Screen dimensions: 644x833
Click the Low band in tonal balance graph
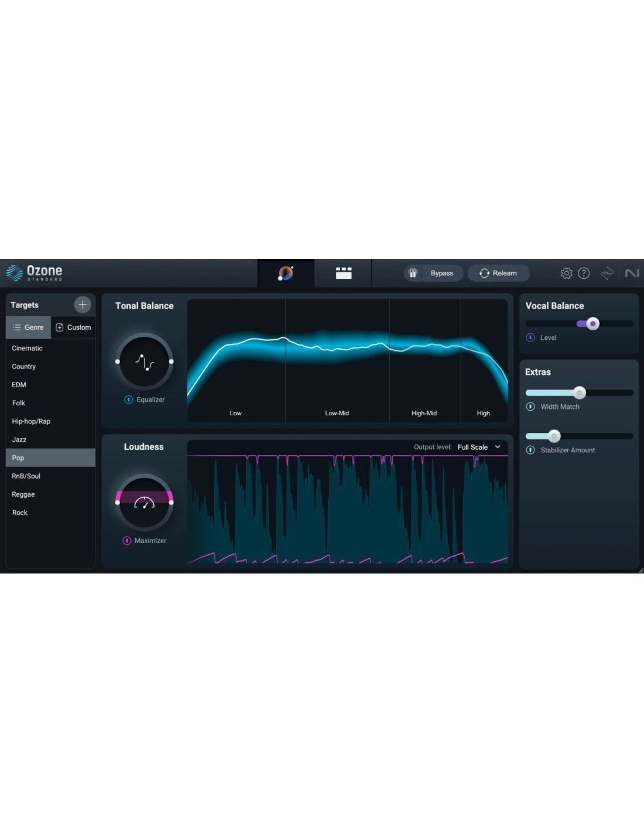coord(236,360)
